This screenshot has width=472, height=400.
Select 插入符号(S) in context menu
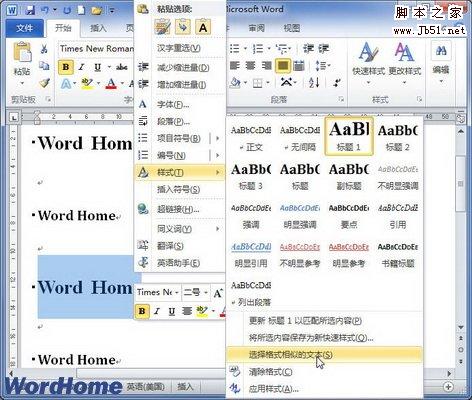[180, 190]
